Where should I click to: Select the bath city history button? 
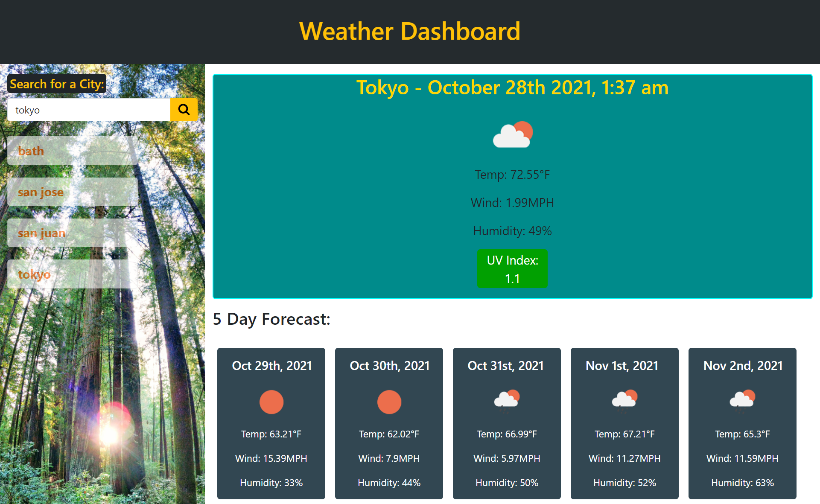pyautogui.click(x=72, y=151)
